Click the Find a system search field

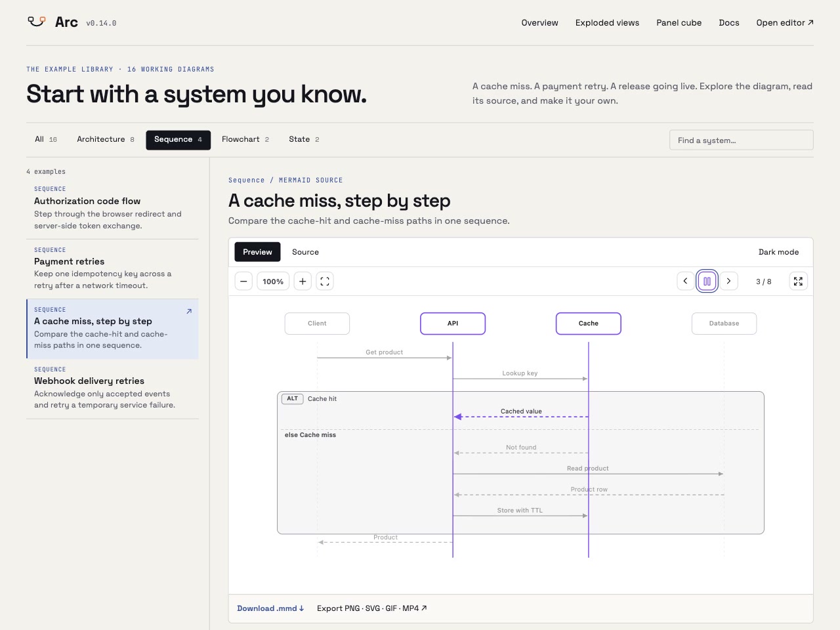(741, 140)
